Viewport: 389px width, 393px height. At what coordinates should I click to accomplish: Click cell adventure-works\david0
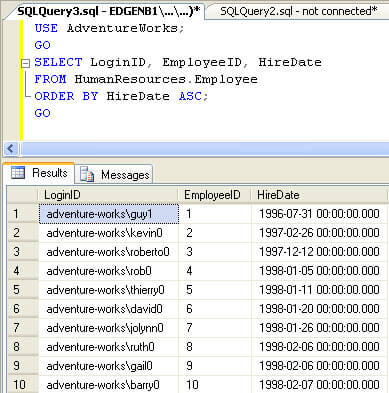[x=109, y=309]
